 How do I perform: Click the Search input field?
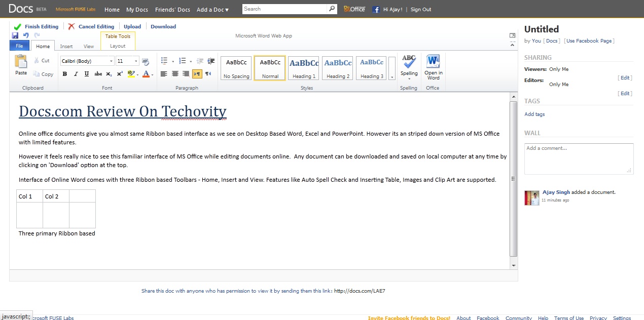pos(285,9)
